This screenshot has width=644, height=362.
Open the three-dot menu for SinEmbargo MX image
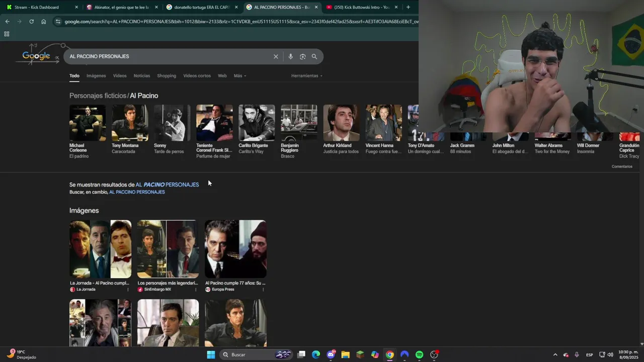[x=196, y=290]
